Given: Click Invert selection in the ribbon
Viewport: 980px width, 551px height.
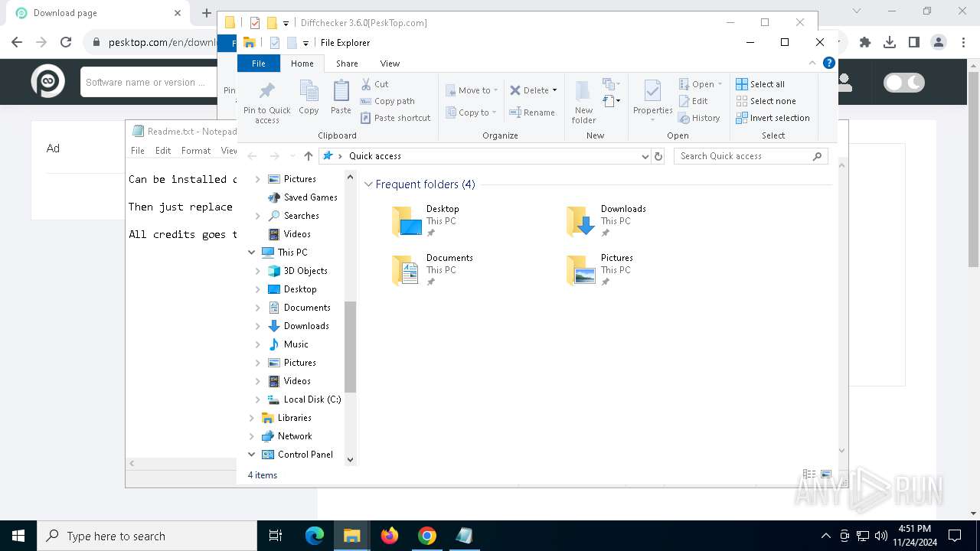Looking at the screenshot, I should click(773, 118).
